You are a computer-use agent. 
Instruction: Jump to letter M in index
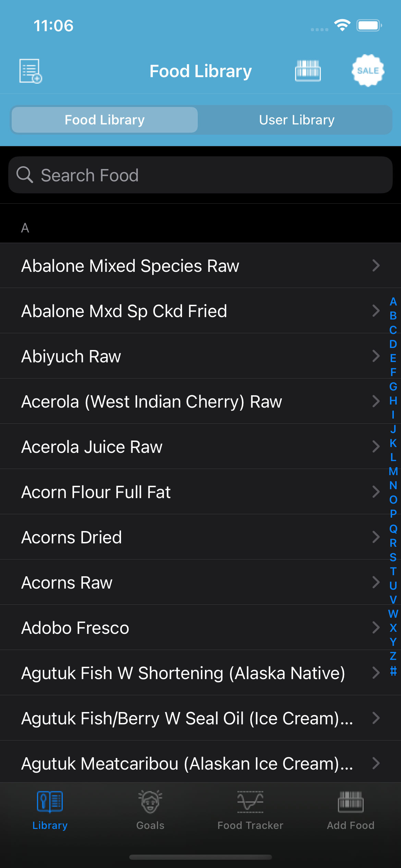click(x=393, y=471)
